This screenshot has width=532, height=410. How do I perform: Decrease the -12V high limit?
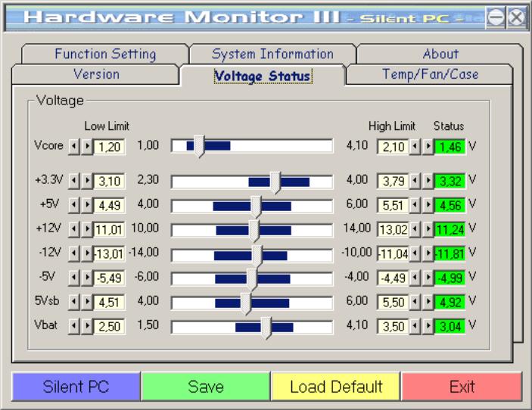click(x=415, y=254)
